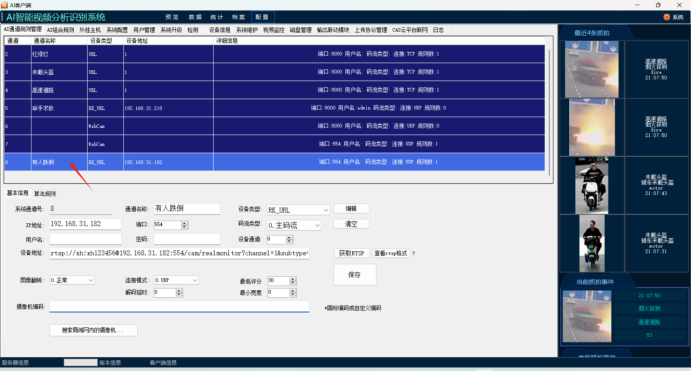Image resolution: width=692 pixels, height=371 pixels.
Task: Switch to the 系统维护 tab
Action: (247, 30)
